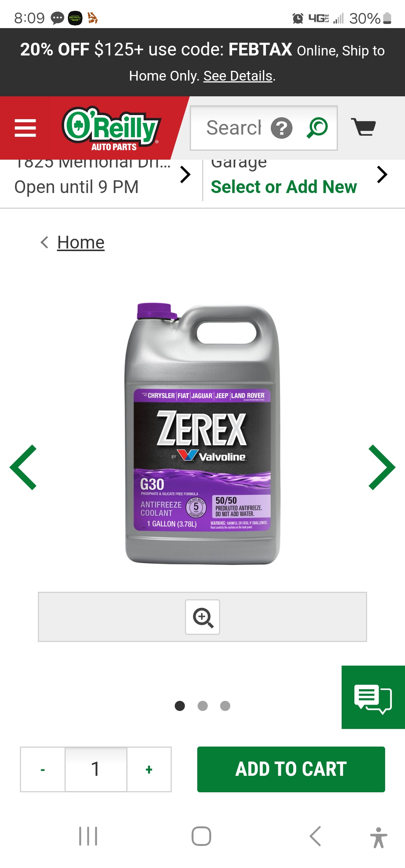Open the live chat widget
The image size is (405, 868).
pyautogui.click(x=373, y=697)
